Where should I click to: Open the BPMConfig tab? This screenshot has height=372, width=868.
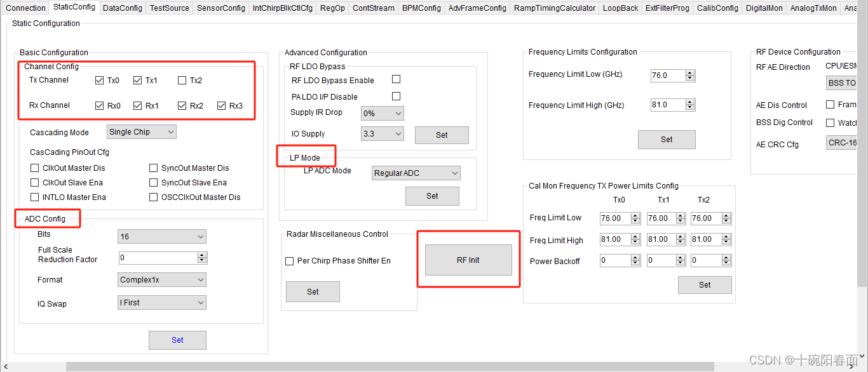pyautogui.click(x=421, y=8)
